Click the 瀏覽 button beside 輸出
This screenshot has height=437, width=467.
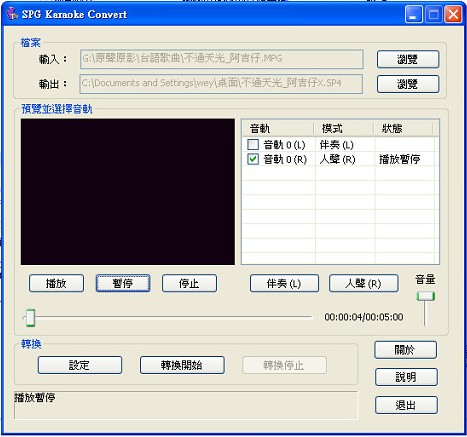(x=408, y=84)
